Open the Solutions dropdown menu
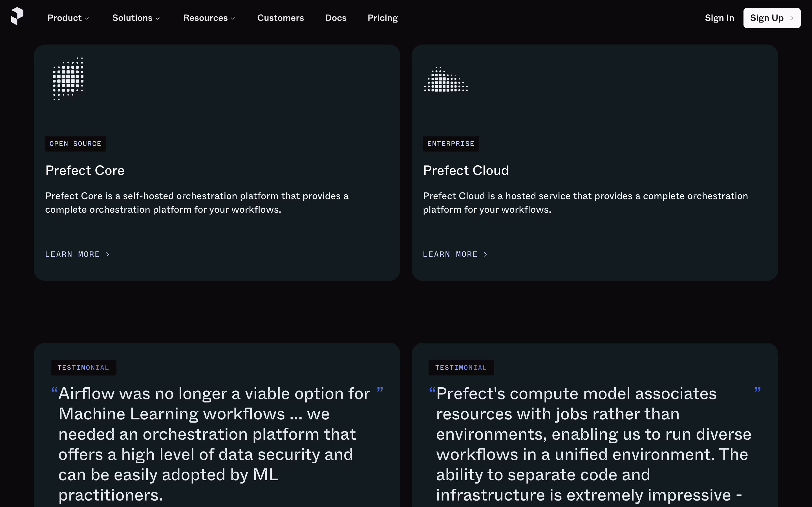Screen dimensions: 812x507 pyautogui.click(x=136, y=18)
